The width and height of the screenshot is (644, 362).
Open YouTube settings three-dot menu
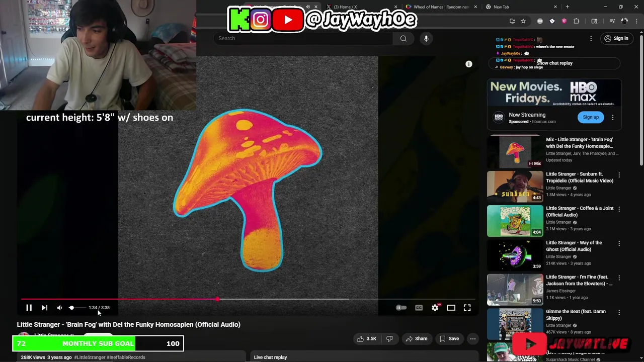pyautogui.click(x=591, y=38)
